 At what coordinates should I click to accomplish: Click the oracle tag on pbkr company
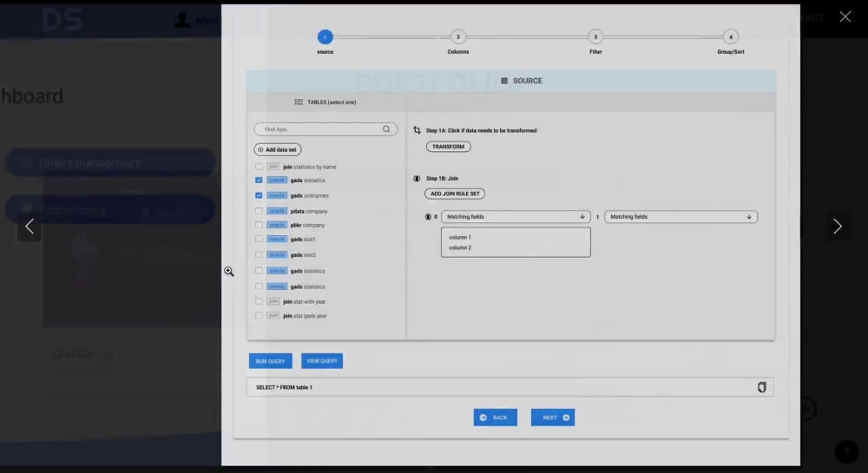pos(277,225)
